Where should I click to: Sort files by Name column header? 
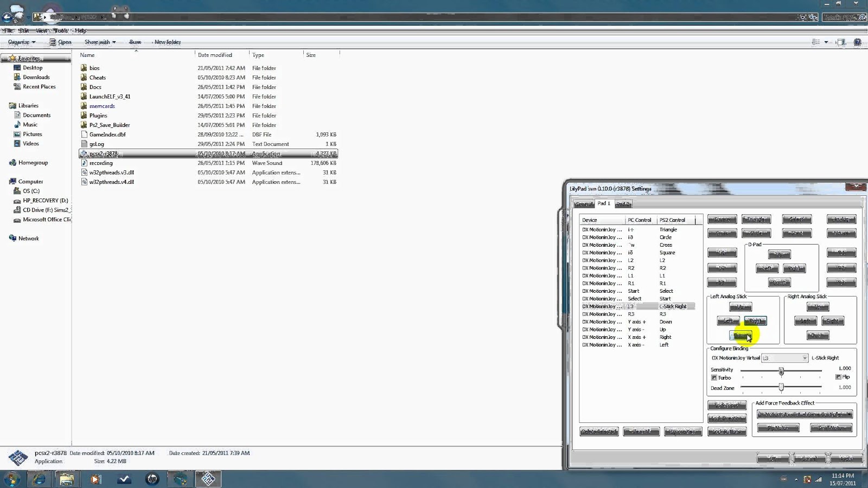click(x=87, y=55)
